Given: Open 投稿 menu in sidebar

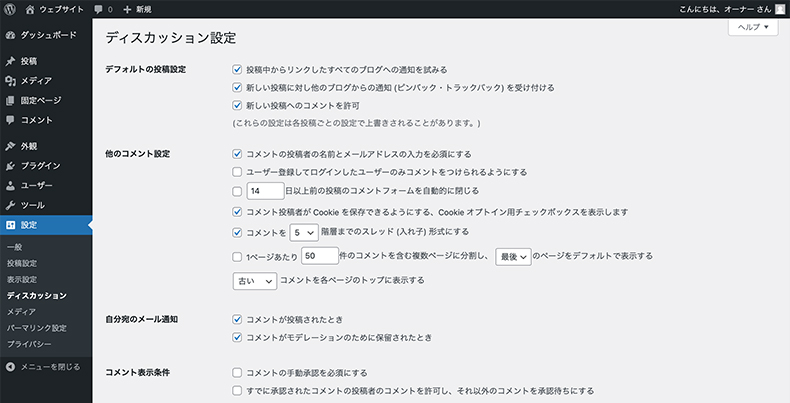Looking at the screenshot, I should (x=46, y=61).
